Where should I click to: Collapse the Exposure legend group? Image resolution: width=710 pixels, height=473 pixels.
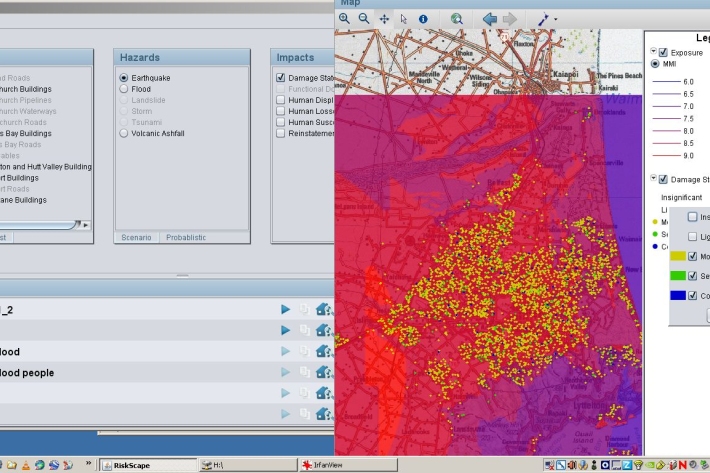tap(653, 51)
